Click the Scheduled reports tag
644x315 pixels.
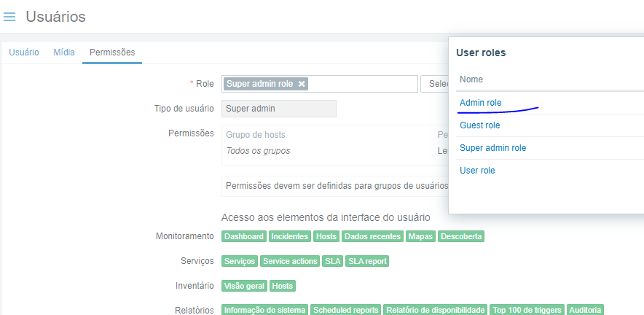(346, 310)
